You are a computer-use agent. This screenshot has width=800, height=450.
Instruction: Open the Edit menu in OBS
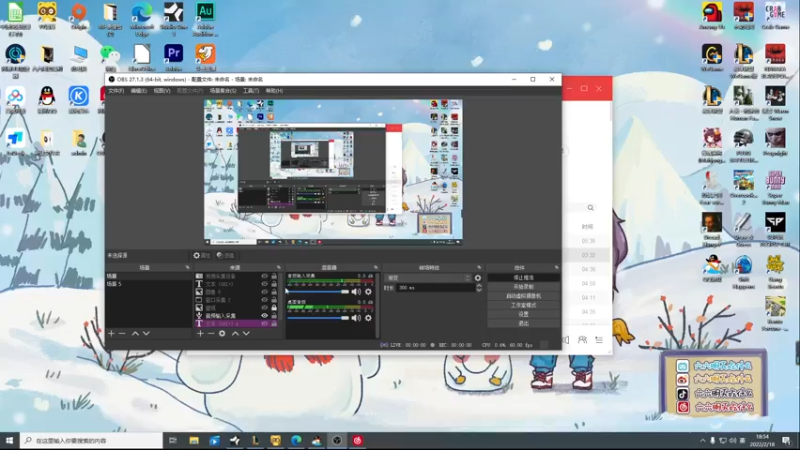pyautogui.click(x=139, y=91)
